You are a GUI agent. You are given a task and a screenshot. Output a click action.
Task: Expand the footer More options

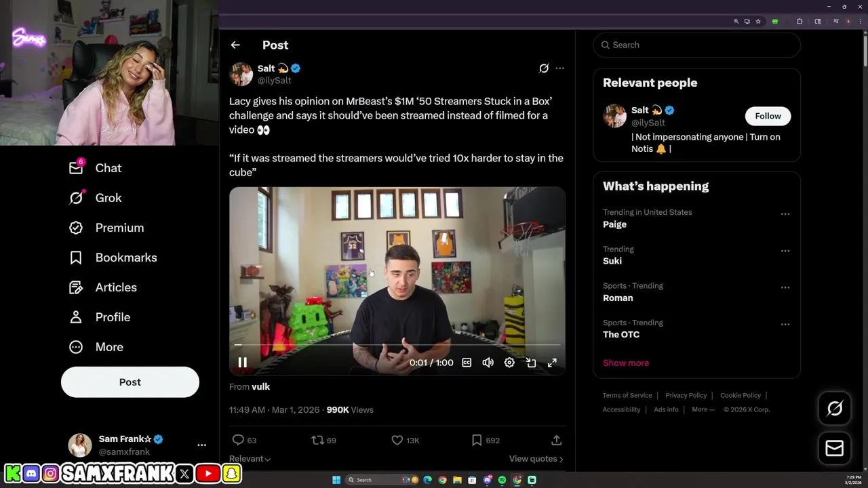coord(703,409)
